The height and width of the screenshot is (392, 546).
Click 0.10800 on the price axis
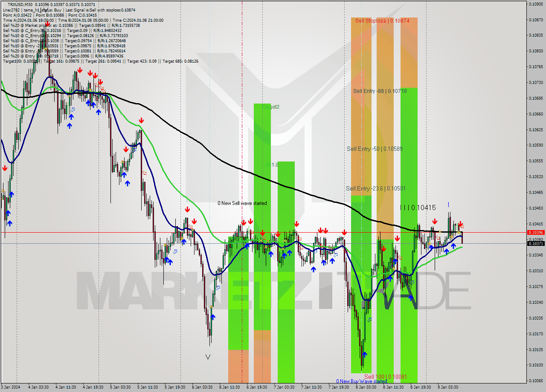click(536, 51)
